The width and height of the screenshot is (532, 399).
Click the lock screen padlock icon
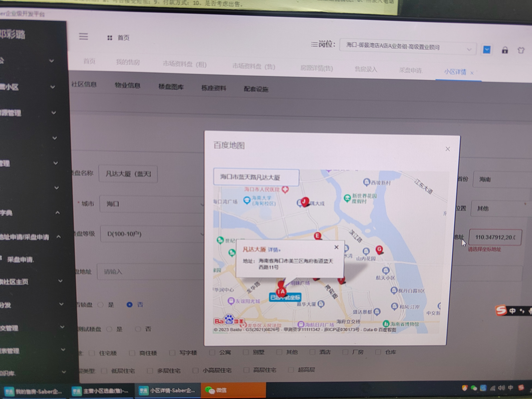(505, 50)
